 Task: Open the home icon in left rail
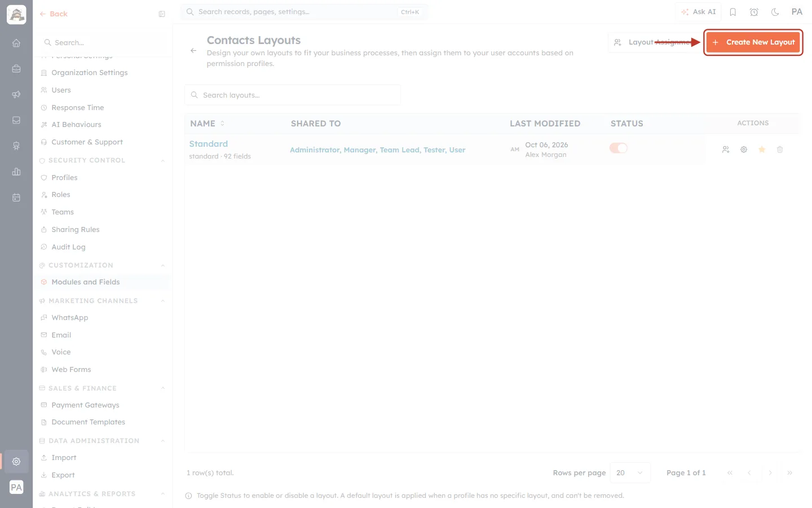16,43
